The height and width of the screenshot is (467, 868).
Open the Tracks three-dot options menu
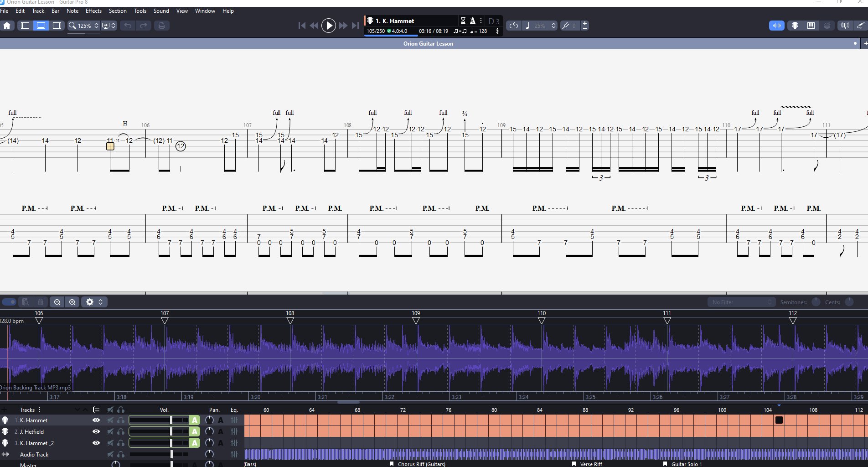click(x=39, y=410)
